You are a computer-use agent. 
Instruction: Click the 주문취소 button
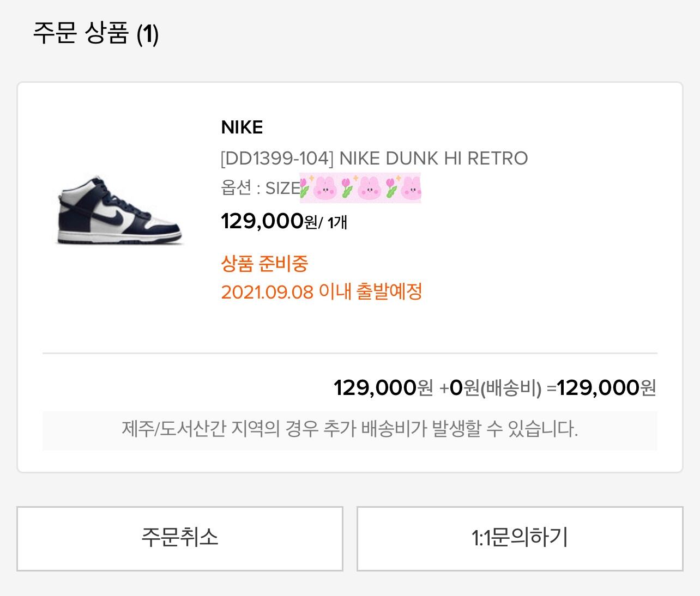179,538
